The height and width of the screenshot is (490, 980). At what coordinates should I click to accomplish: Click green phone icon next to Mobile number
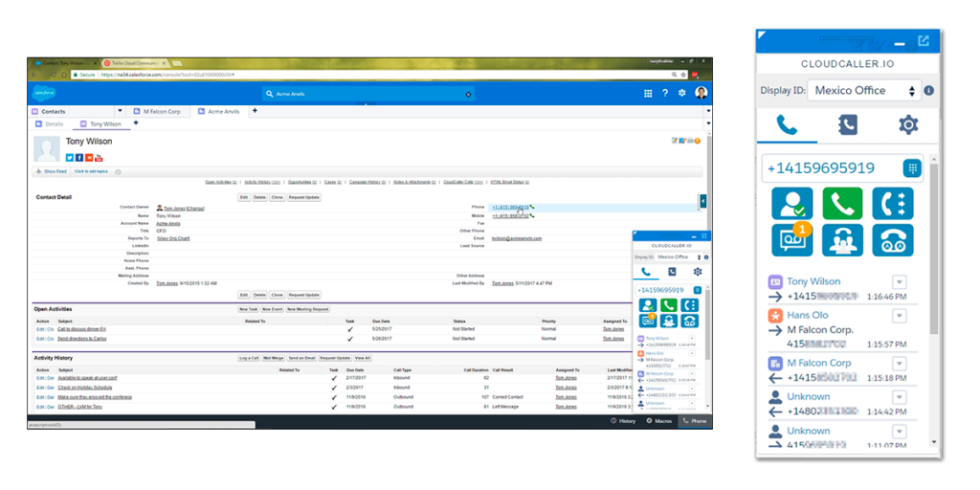tap(532, 215)
